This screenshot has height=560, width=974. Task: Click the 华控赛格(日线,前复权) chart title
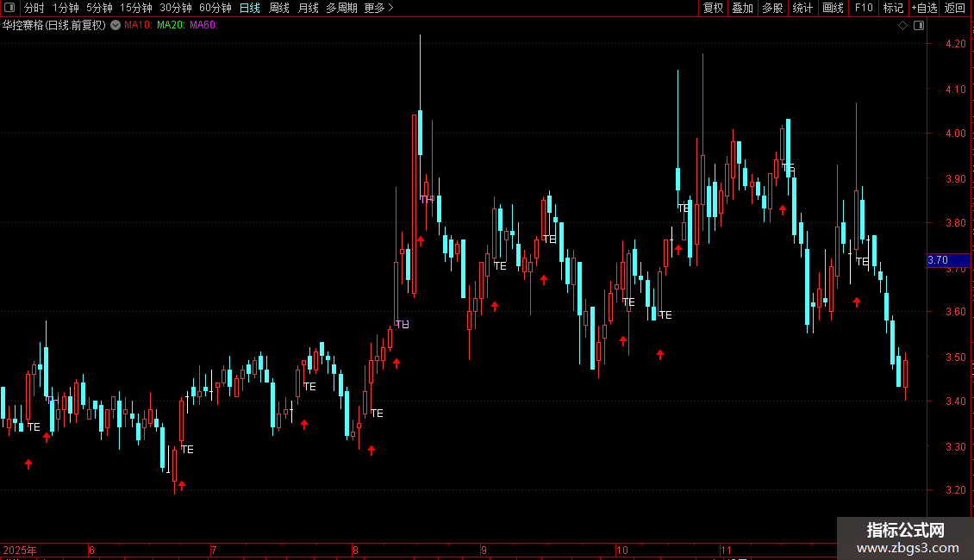pos(54,25)
